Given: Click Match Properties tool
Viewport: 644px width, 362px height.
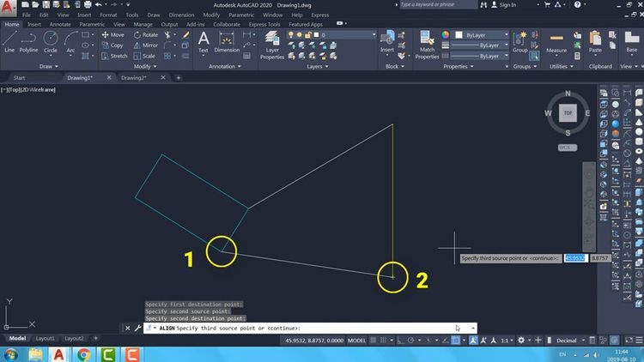Looking at the screenshot, I should 427,45.
